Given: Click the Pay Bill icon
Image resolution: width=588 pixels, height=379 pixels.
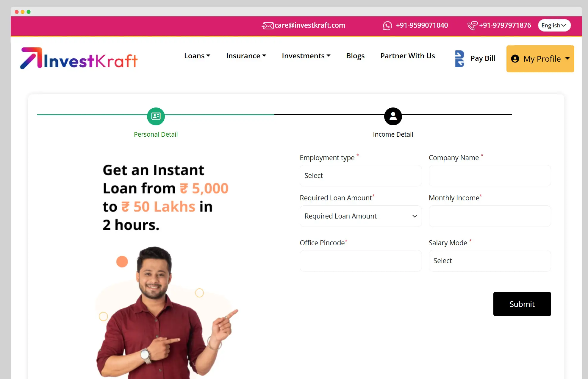Looking at the screenshot, I should coord(459,59).
